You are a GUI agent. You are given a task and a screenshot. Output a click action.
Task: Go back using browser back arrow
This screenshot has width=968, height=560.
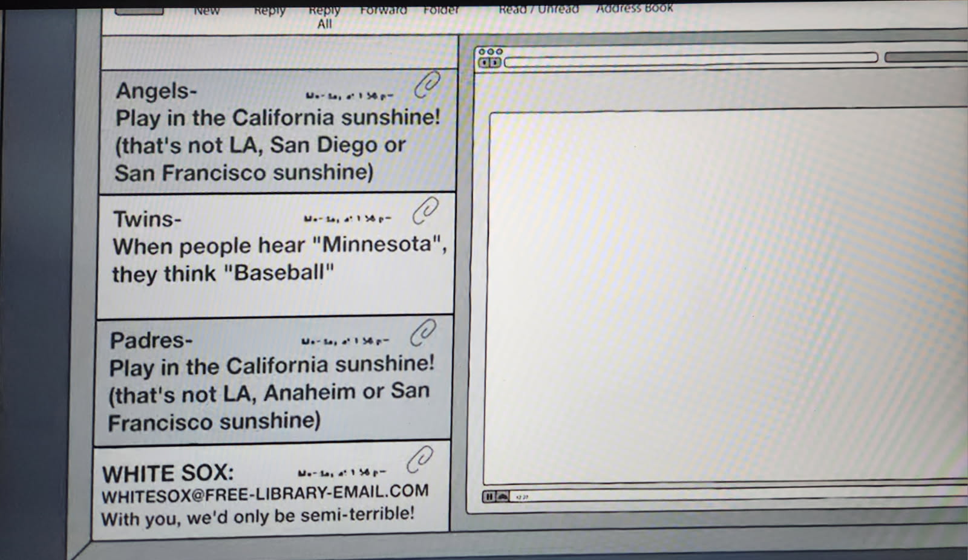tap(485, 62)
